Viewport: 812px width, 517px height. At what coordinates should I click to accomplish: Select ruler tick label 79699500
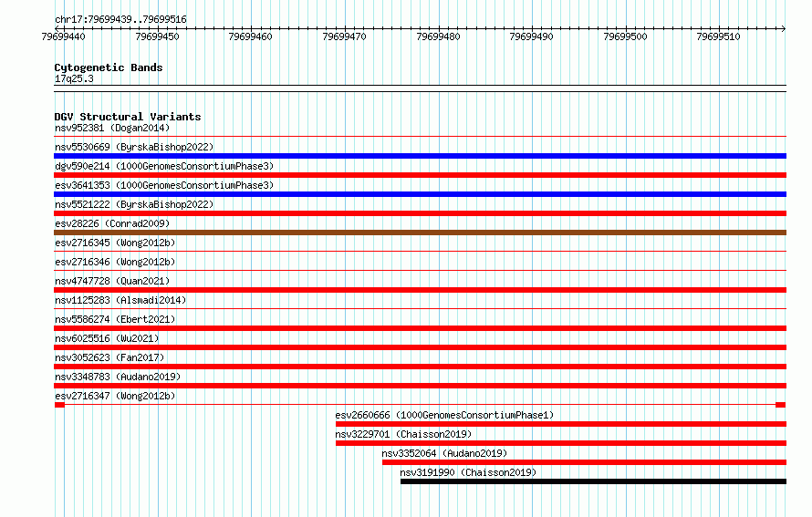pyautogui.click(x=625, y=36)
